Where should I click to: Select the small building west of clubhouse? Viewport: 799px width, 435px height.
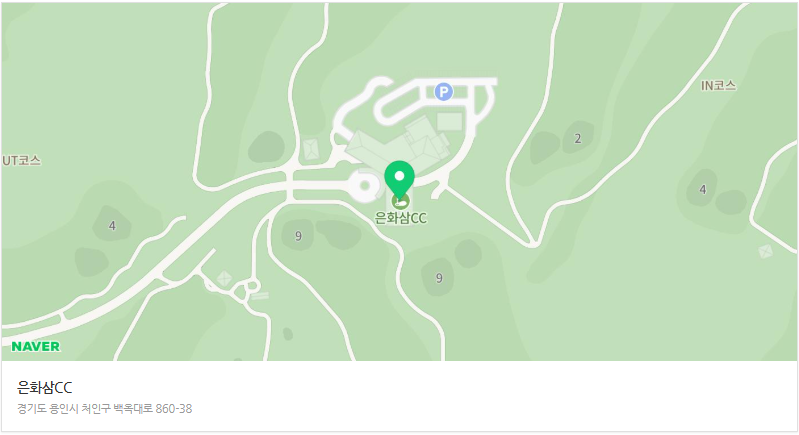(310, 150)
